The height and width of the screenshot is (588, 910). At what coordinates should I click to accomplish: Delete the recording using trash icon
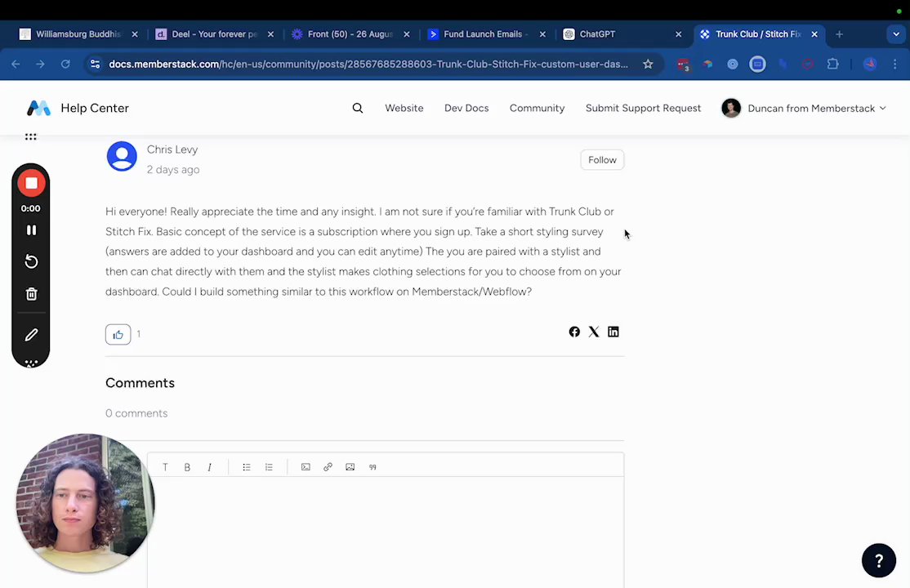click(31, 294)
